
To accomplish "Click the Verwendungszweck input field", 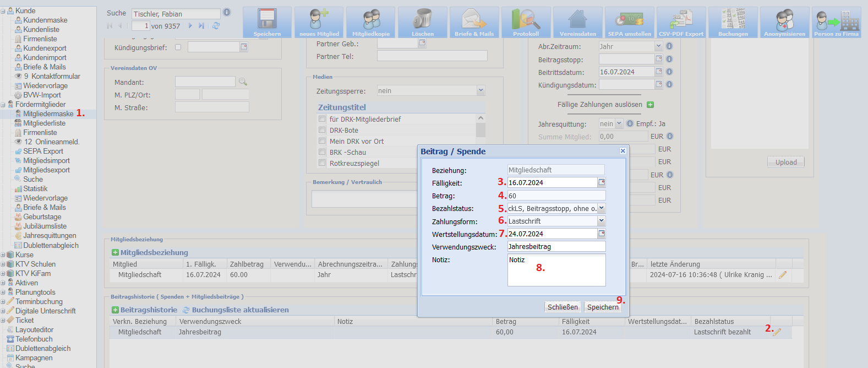I will [x=556, y=246].
